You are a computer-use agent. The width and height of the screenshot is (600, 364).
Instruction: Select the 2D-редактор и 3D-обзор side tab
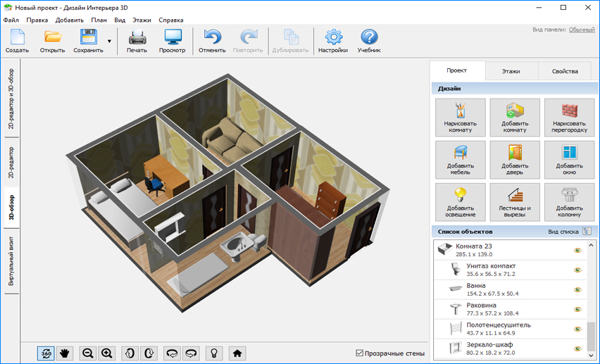click(11, 99)
